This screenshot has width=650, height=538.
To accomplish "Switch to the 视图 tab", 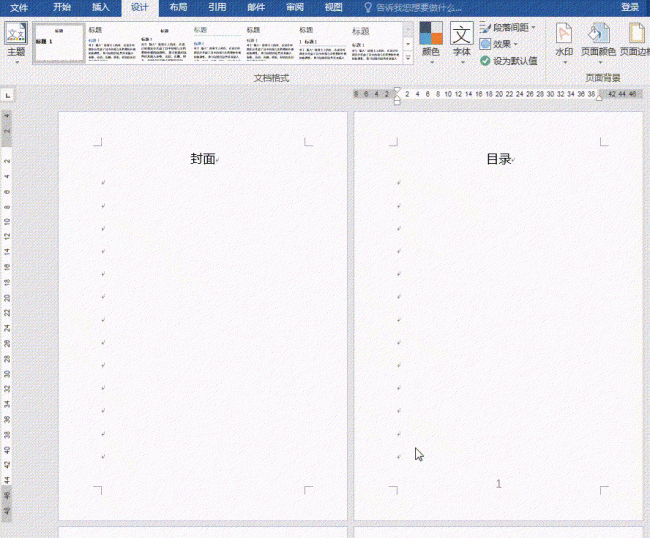I will pos(334,7).
